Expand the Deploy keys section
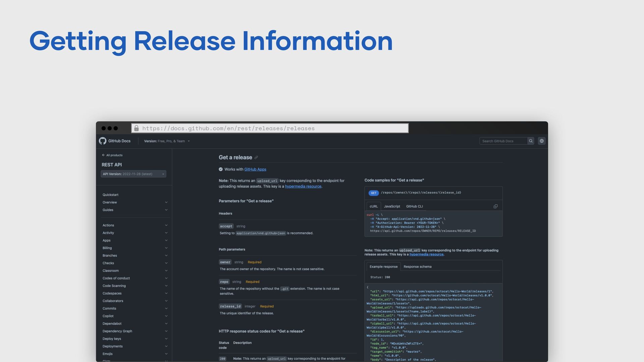 [x=135, y=339]
